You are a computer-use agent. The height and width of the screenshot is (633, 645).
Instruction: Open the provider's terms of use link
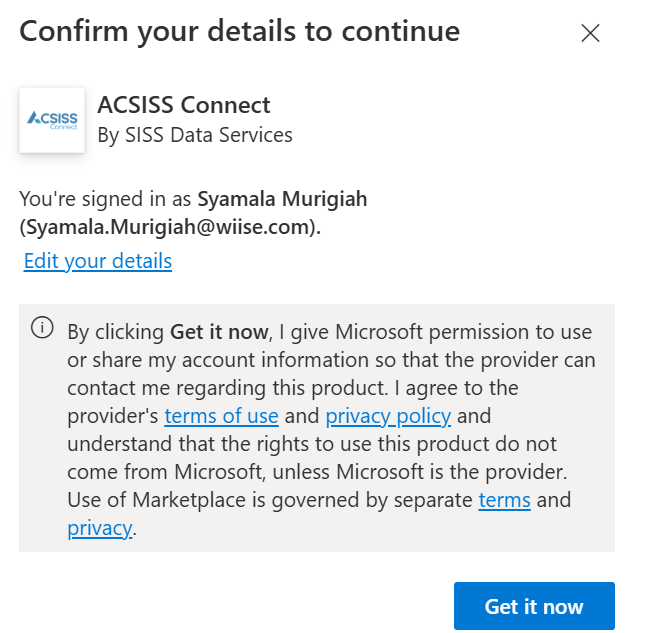(221, 415)
